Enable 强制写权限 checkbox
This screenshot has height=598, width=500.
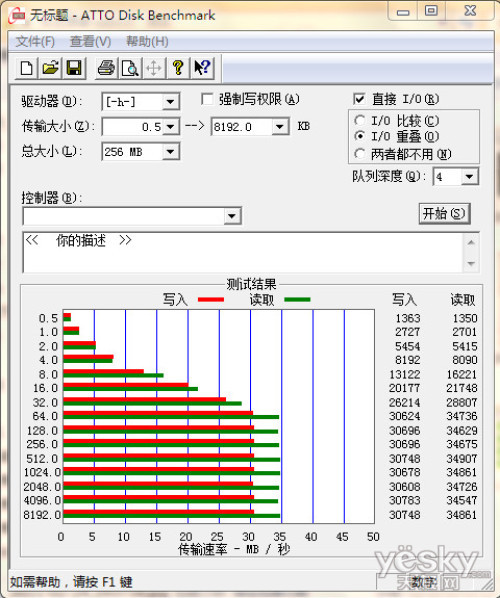207,99
